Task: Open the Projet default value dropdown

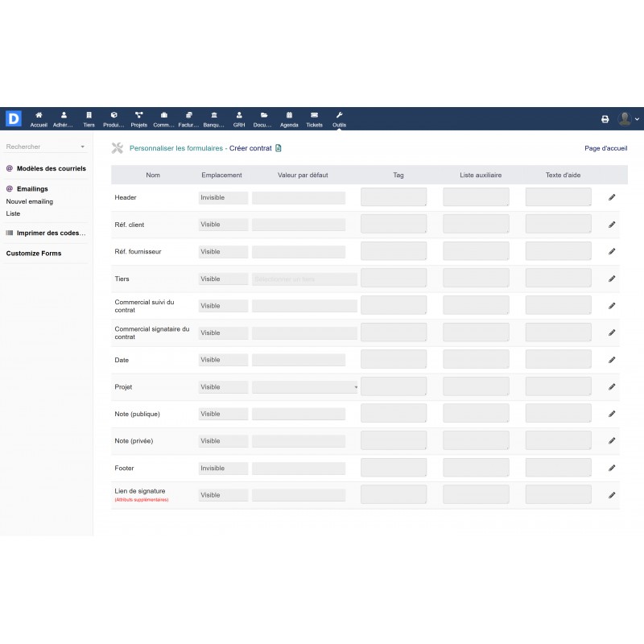Action: click(x=354, y=386)
